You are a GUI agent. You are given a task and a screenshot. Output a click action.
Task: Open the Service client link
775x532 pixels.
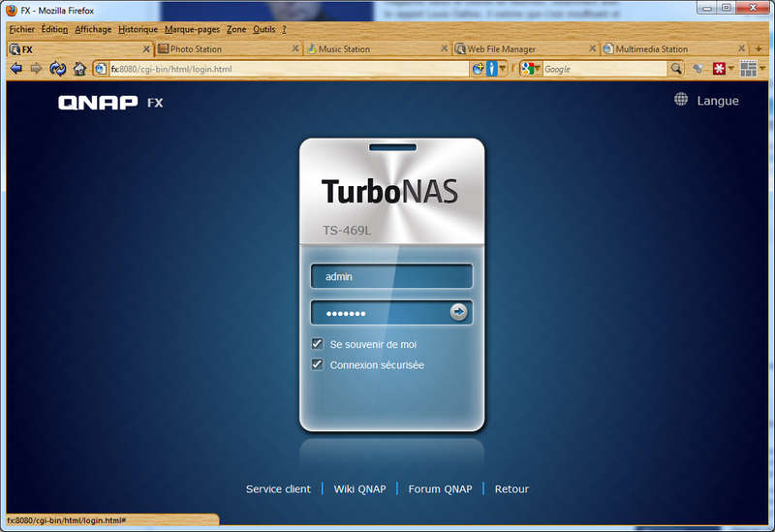coord(278,489)
